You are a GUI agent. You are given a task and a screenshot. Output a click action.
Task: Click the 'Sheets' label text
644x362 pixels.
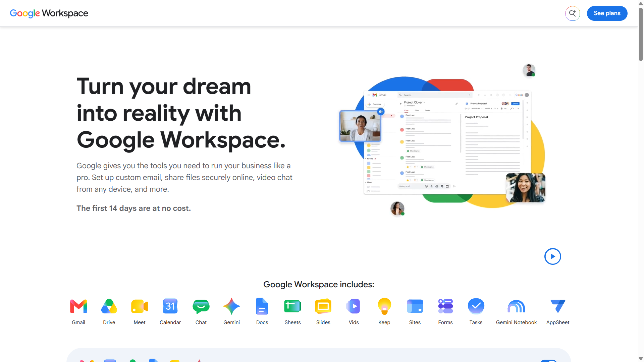point(292,322)
